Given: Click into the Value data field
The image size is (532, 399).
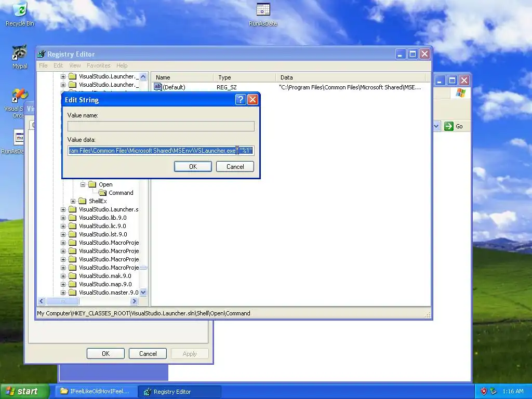Looking at the screenshot, I should point(161,151).
